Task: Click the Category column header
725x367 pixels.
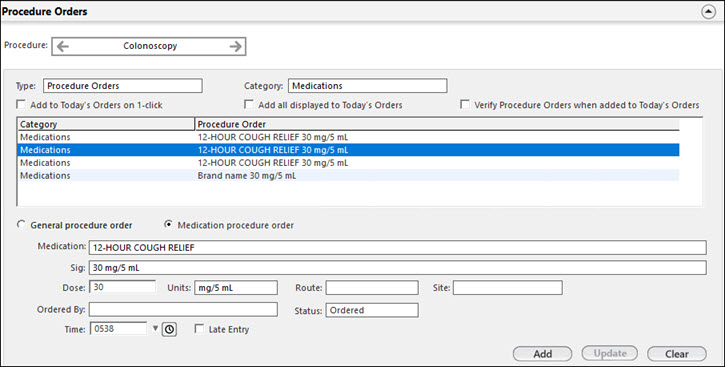Action: [106, 124]
